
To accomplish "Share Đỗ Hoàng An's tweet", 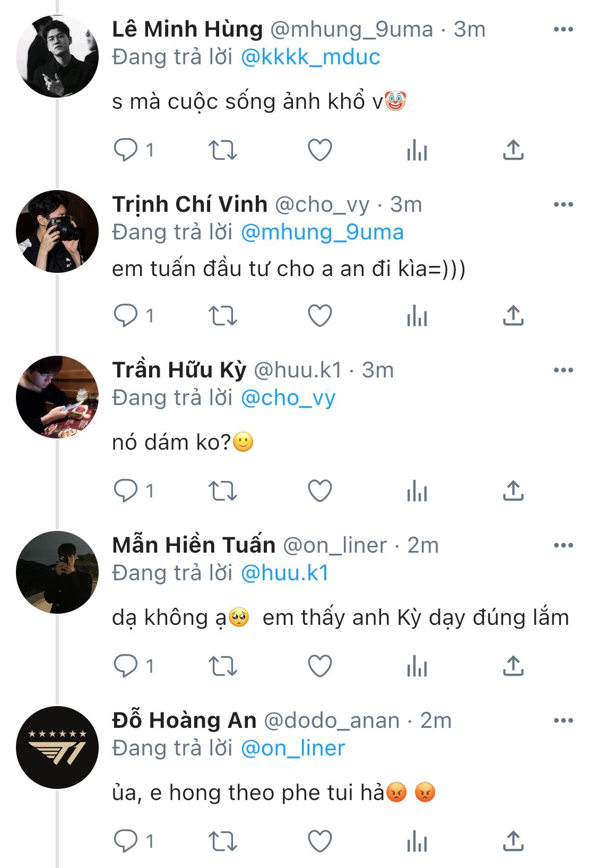I will click(513, 841).
